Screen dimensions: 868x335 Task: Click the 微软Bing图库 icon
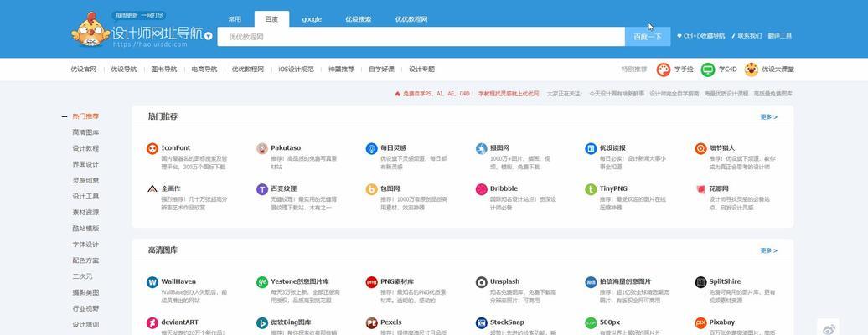point(262,322)
